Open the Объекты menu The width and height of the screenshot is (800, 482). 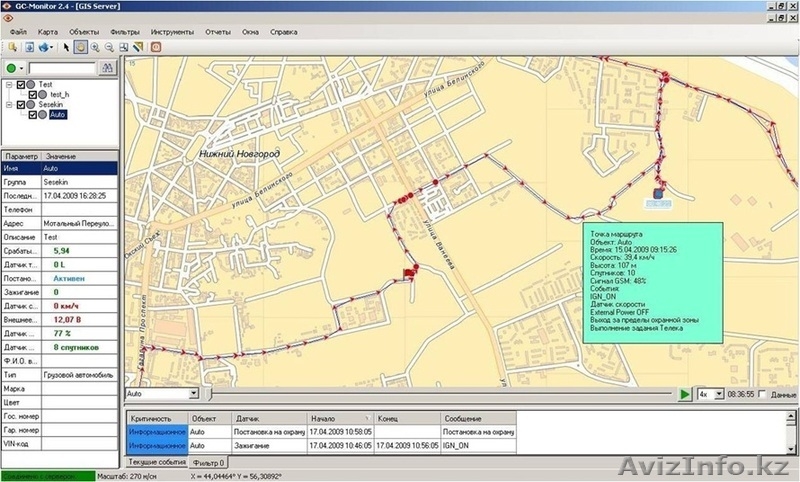84,32
